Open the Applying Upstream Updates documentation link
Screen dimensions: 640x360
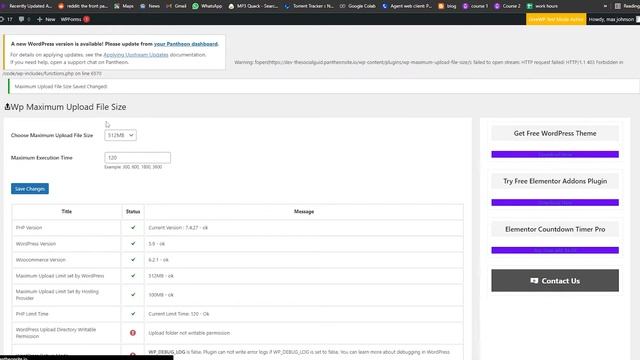[136, 55]
